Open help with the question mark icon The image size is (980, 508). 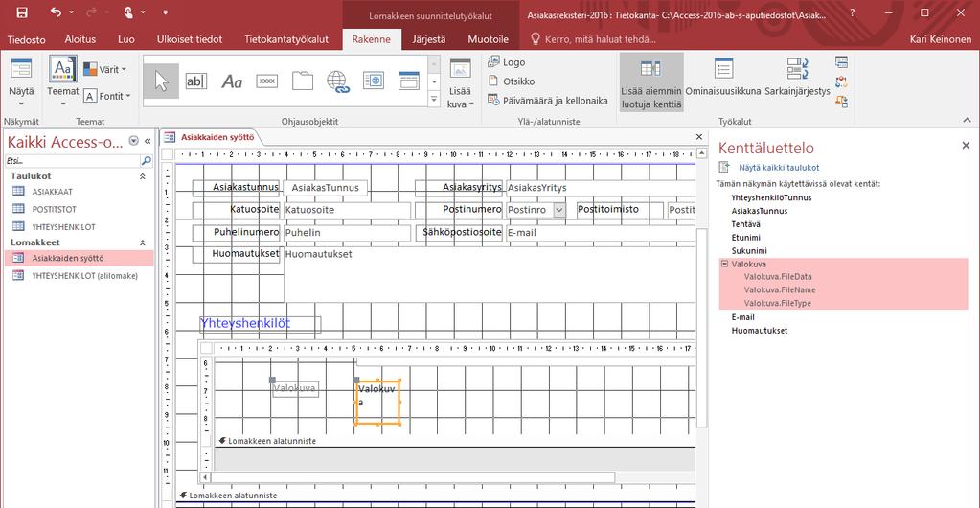(853, 12)
